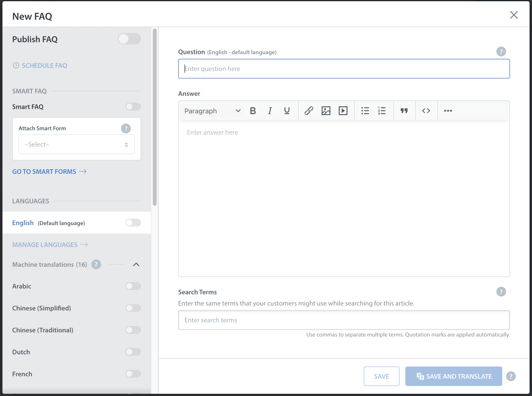Click Save and Translate button
Viewport: 532px width, 396px height.
(454, 376)
